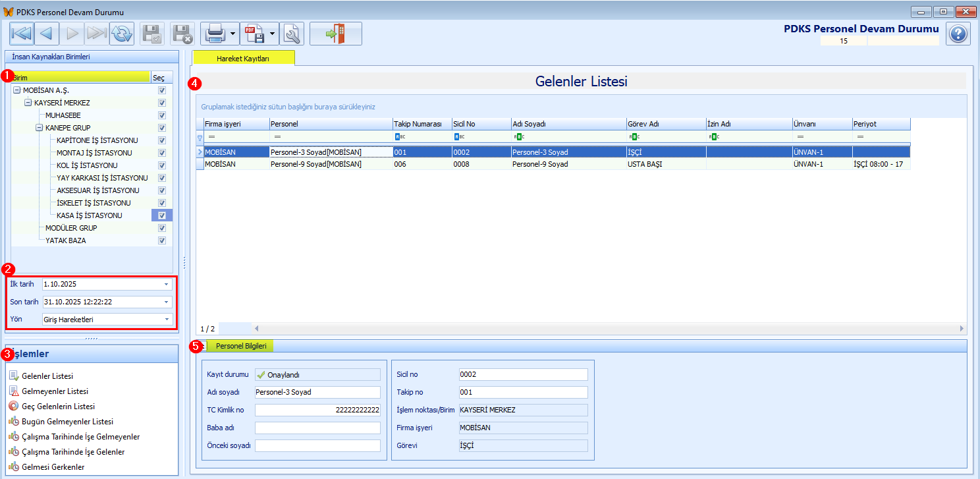Select the Personel Bilgileri tab
980x479 pixels.
click(x=240, y=346)
